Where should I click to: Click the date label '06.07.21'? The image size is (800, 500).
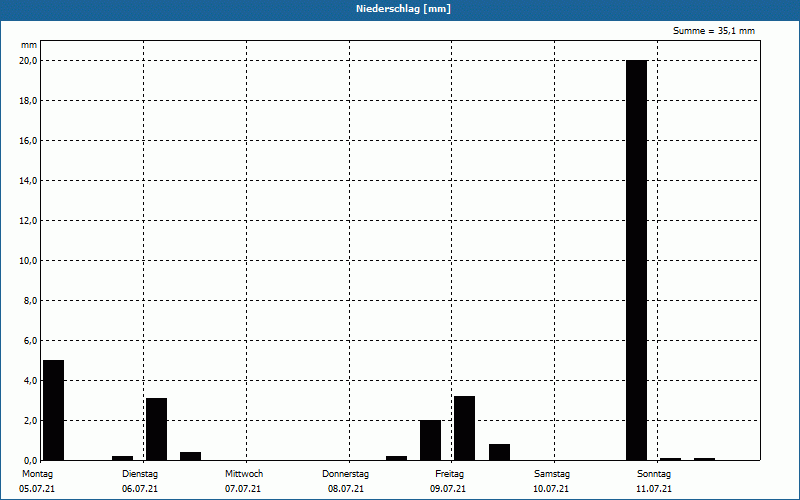[140, 489]
